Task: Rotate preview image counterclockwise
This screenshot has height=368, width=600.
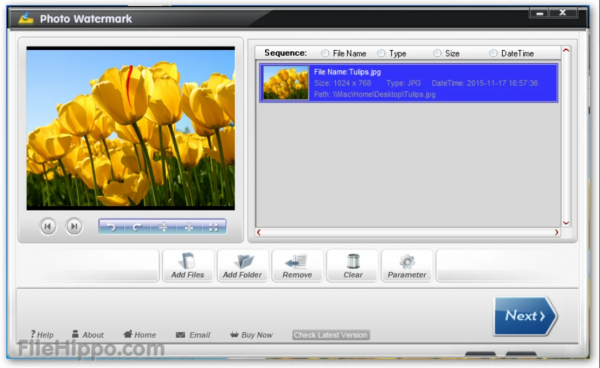Action: click(x=111, y=227)
